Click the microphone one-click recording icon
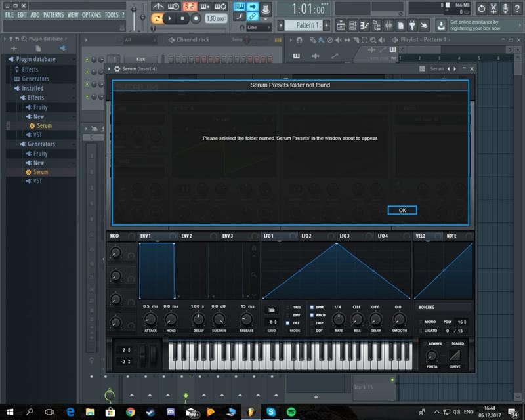The height and width of the screenshot is (420, 525). tap(505, 9)
